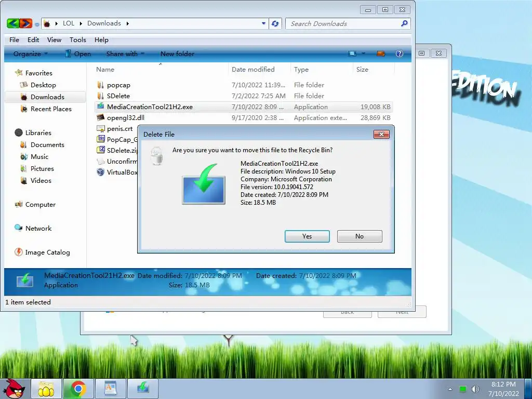Open the Organize dropdown

[30, 54]
